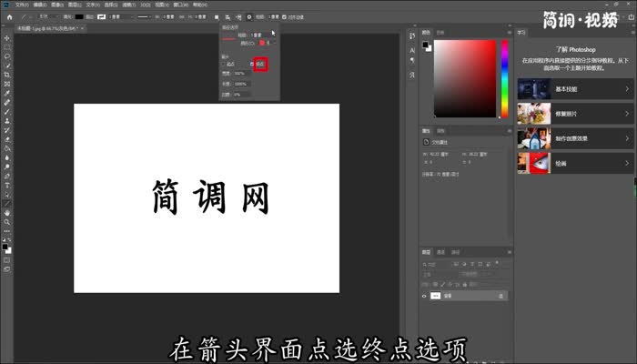Click the rainbow hue slider strip
The image size is (637, 364).
pyautogui.click(x=505, y=78)
